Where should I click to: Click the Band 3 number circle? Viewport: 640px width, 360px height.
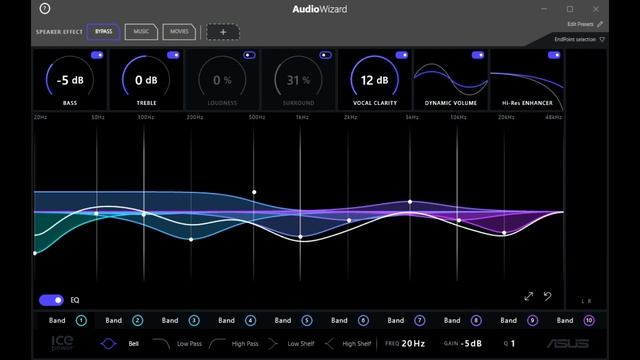[x=194, y=320]
